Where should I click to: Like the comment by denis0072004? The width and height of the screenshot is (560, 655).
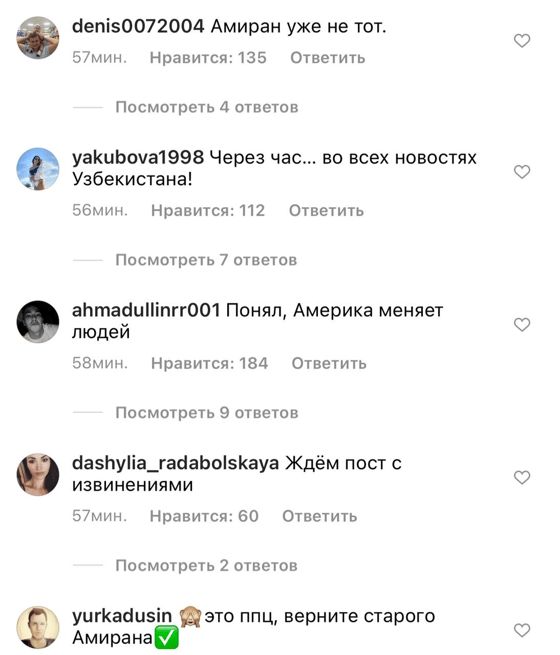coord(522,41)
